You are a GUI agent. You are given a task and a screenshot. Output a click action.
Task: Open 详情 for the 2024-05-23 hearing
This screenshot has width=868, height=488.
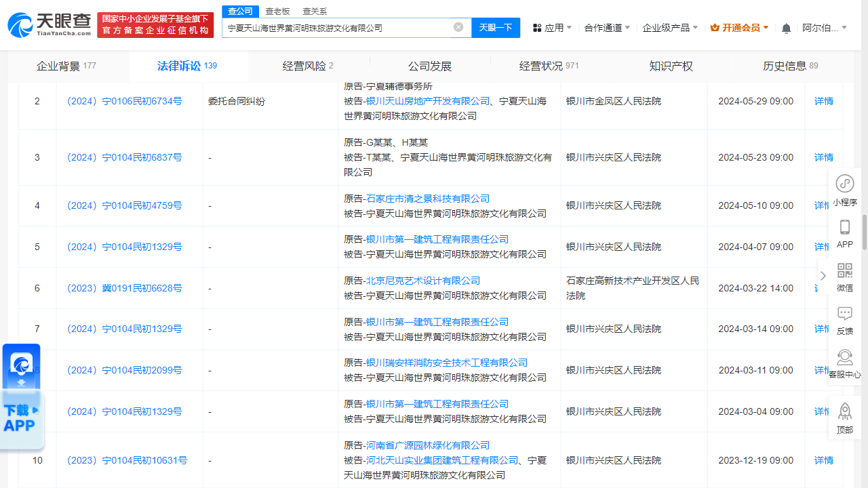click(824, 157)
